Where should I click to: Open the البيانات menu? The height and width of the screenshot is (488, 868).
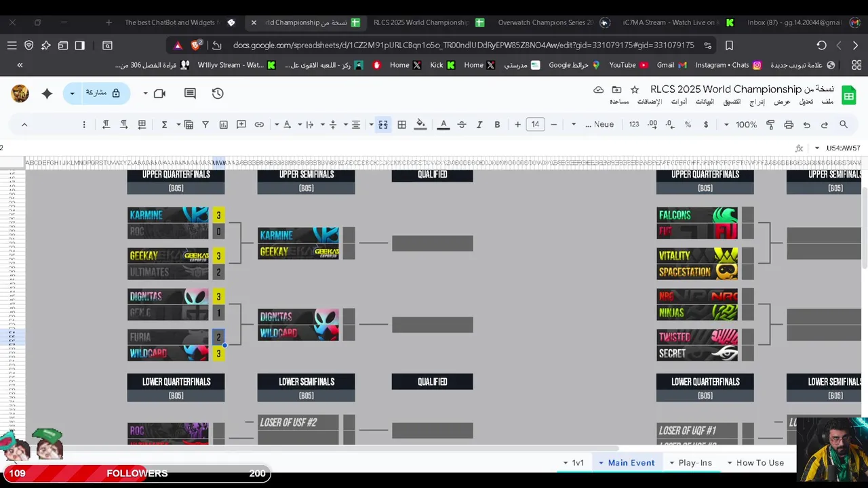coord(705,102)
